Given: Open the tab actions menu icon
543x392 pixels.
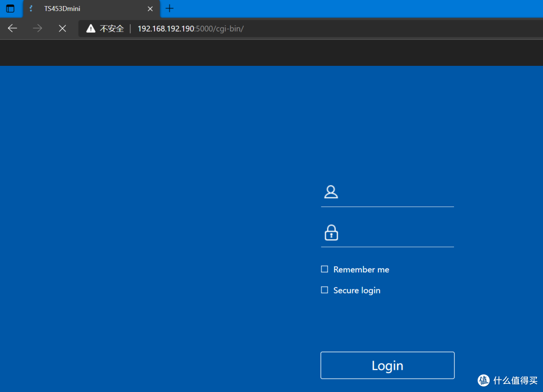Looking at the screenshot, I should (x=10, y=9).
